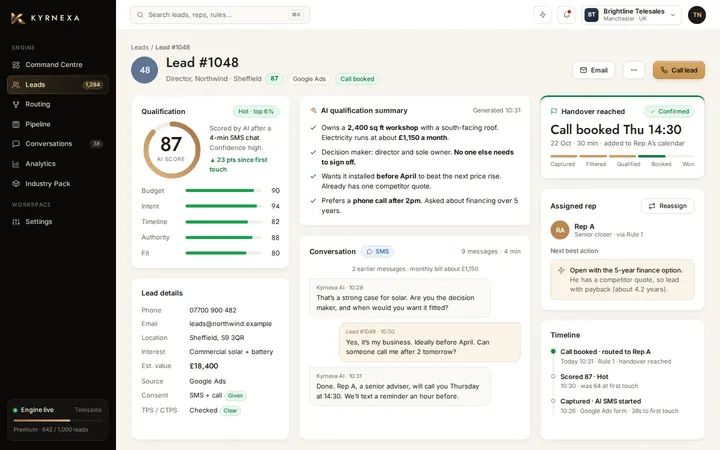Screen dimensions: 720x450
Task: Click the Routing branch icon
Action: 16,104
